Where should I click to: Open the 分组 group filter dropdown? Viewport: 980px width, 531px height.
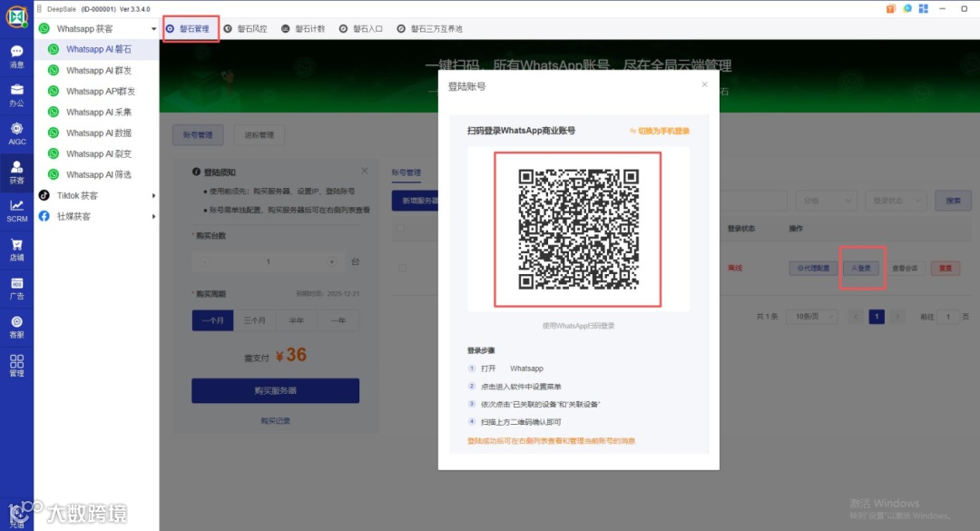coord(825,200)
